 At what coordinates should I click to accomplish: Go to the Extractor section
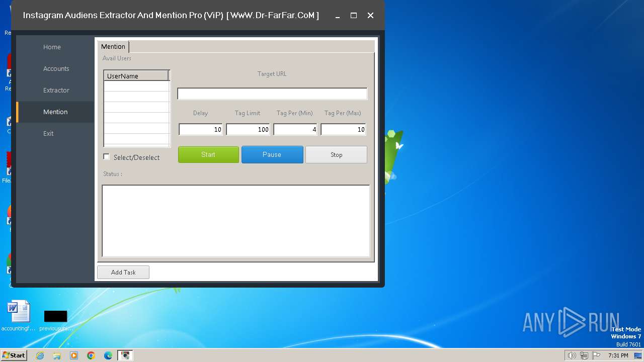coord(55,90)
